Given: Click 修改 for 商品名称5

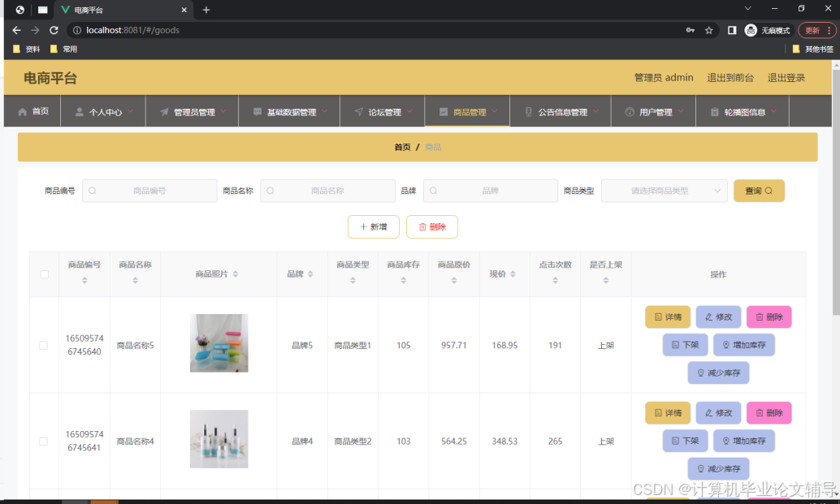Looking at the screenshot, I should 718,317.
